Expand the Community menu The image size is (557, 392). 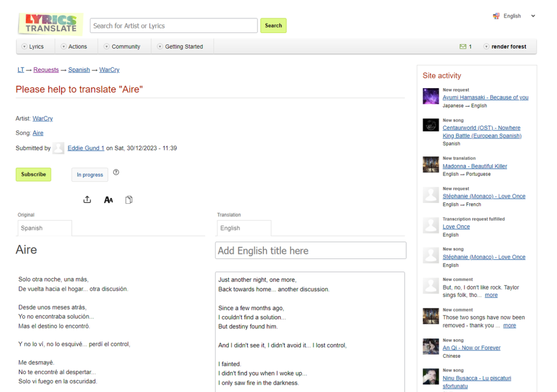pos(122,47)
